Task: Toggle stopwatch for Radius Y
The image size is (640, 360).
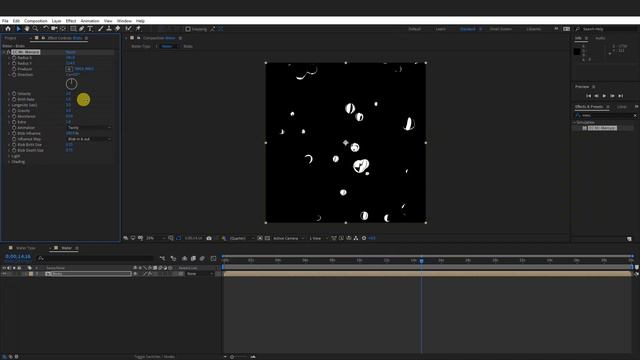Action: 14,63
